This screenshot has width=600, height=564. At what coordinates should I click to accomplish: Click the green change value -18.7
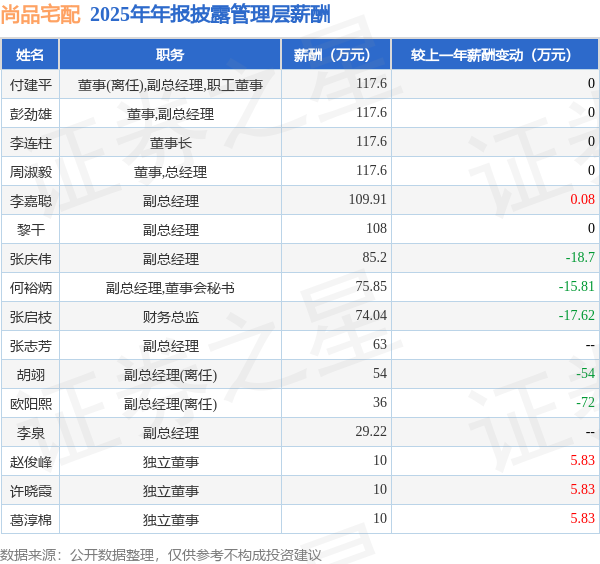580,257
